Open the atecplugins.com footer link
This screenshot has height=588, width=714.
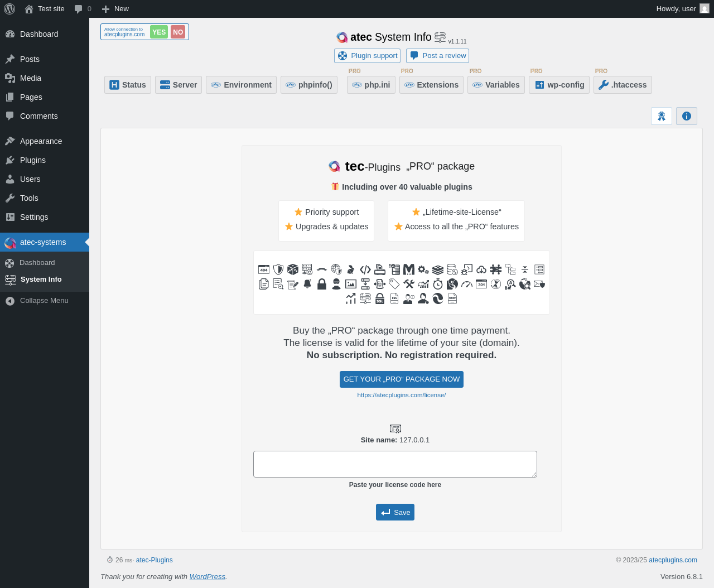click(673, 560)
